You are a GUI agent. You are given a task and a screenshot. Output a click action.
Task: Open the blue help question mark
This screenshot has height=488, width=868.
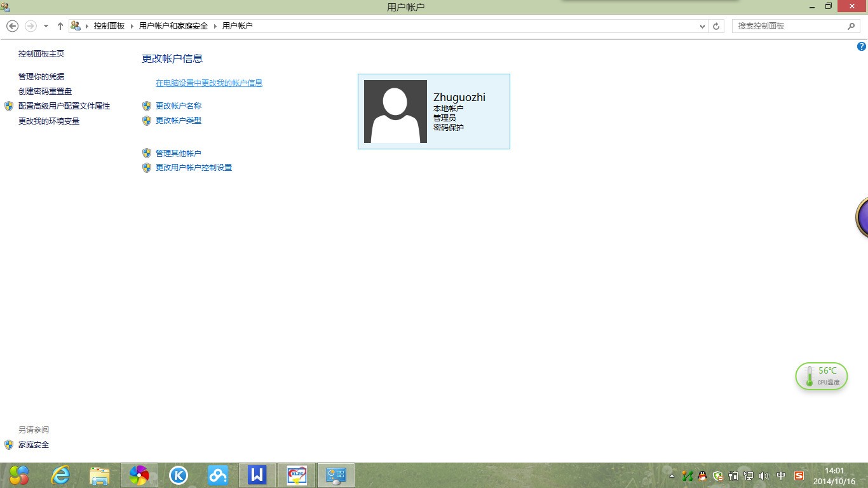[x=862, y=47]
